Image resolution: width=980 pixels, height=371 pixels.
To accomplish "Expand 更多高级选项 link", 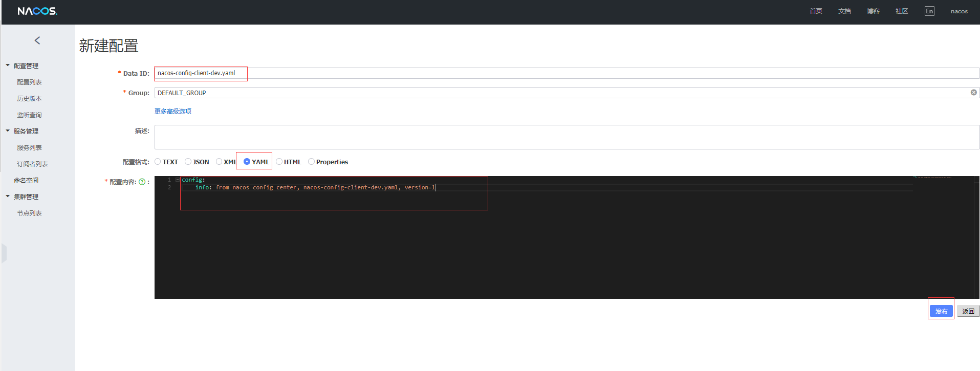I will click(x=173, y=112).
